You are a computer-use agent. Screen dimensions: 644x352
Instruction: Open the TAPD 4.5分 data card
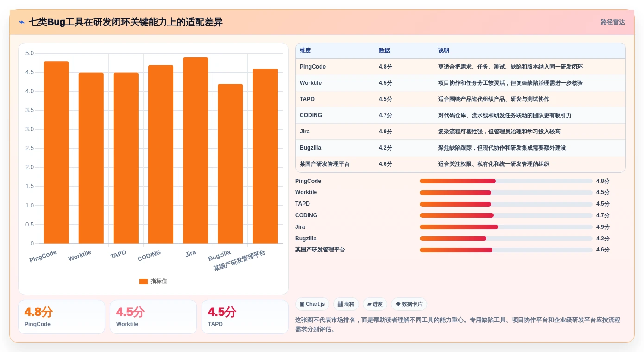(x=245, y=317)
